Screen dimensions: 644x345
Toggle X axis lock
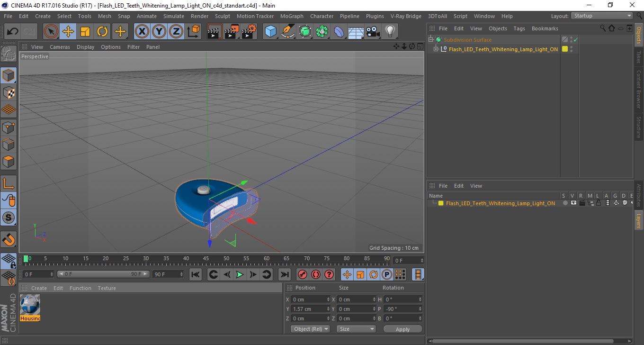click(142, 32)
